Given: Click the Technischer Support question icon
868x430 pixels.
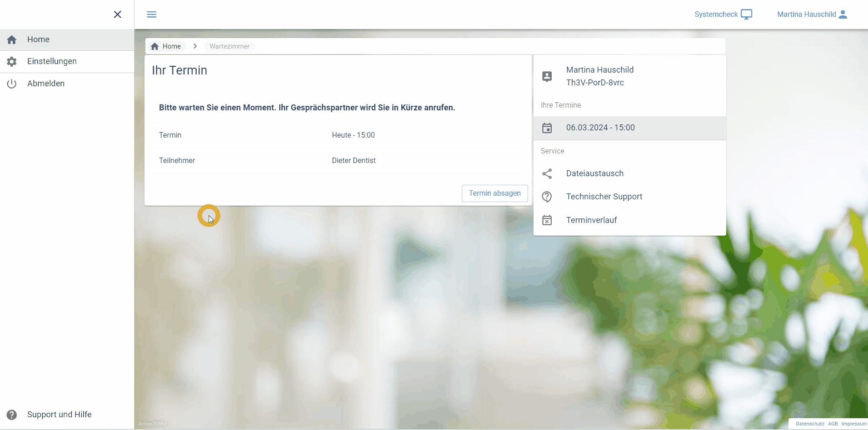Looking at the screenshot, I should 547,197.
